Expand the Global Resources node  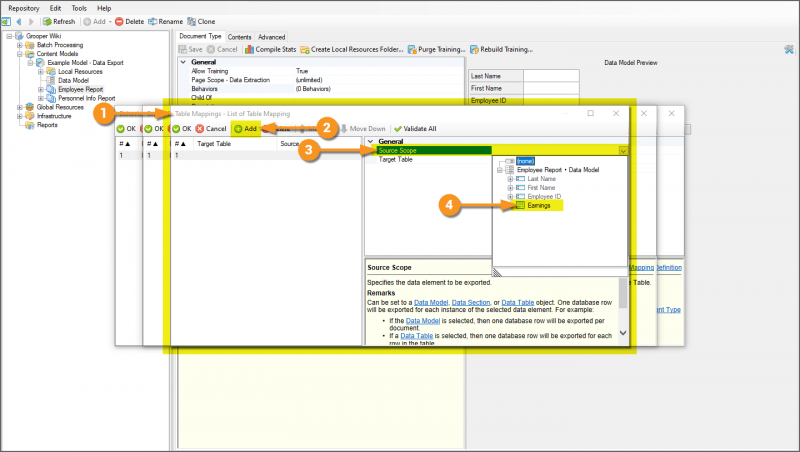[x=19, y=107]
